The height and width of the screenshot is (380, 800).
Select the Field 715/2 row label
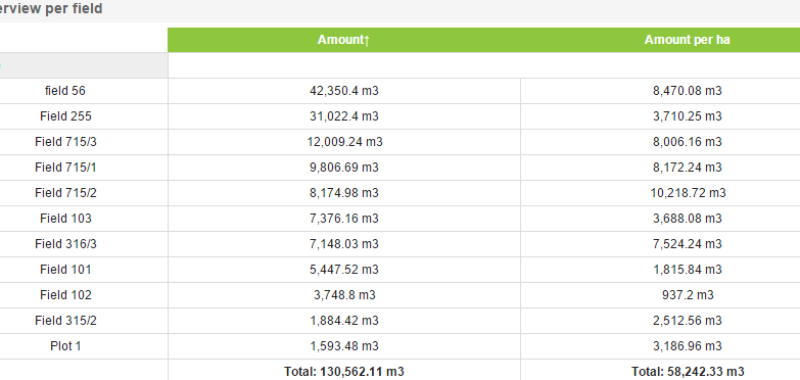click(65, 193)
